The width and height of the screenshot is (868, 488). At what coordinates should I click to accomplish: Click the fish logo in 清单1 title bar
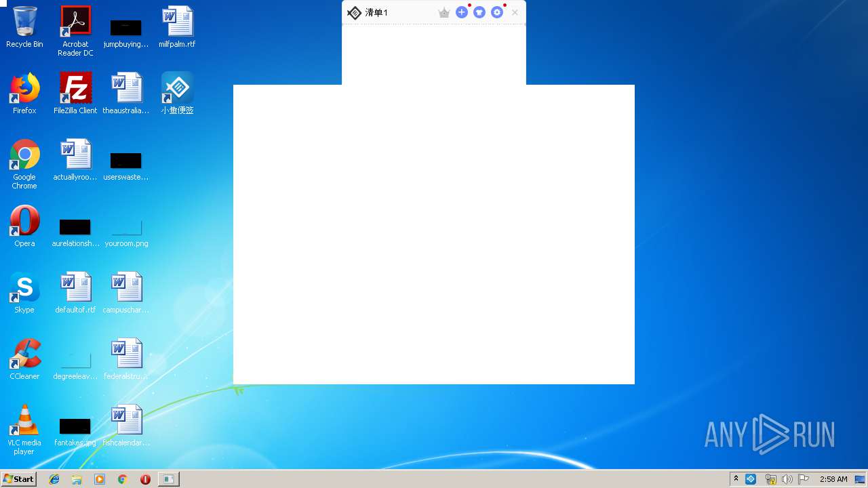pos(354,12)
